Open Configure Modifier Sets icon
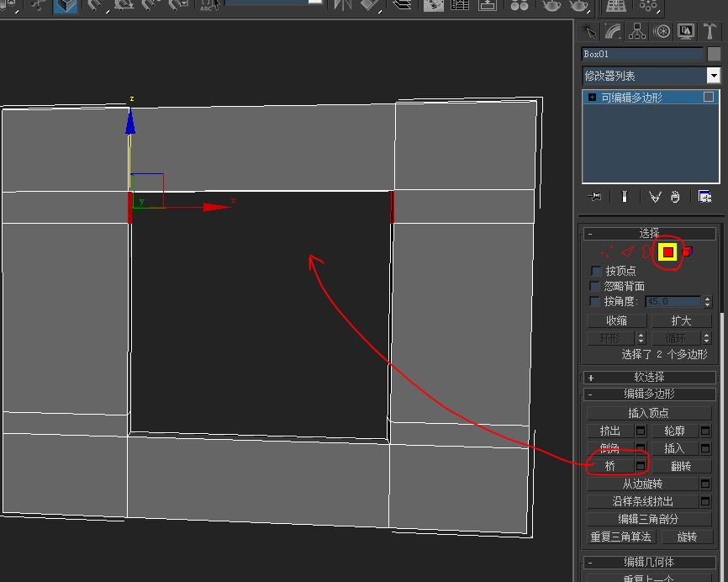Image resolution: width=728 pixels, height=582 pixels. [704, 197]
